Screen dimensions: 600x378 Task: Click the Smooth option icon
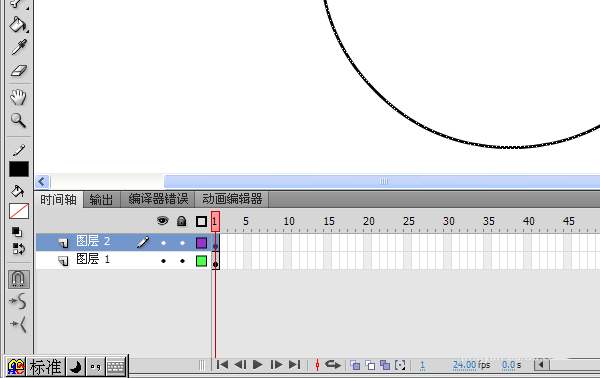(18, 301)
